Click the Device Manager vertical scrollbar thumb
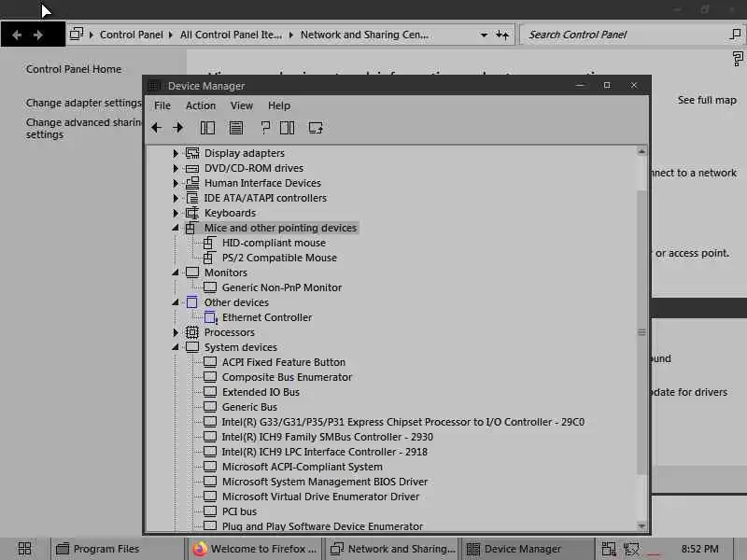This screenshot has width=747, height=560. pos(641,332)
